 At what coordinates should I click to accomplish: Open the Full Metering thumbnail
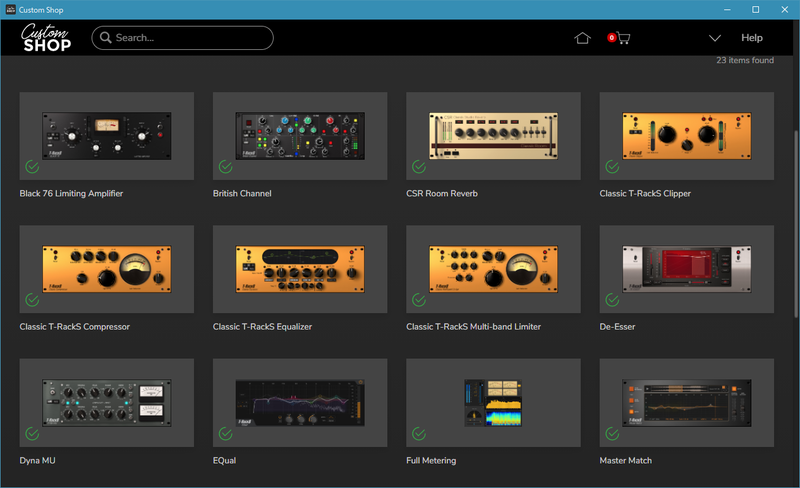493,403
